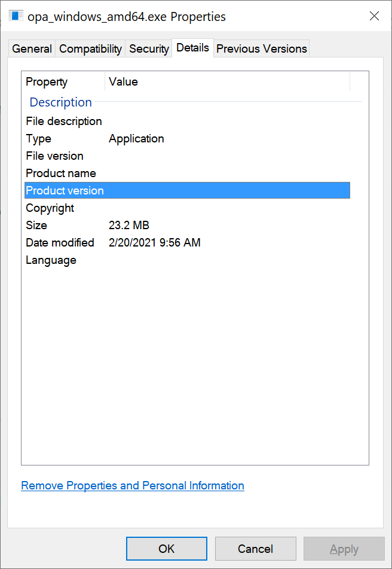The width and height of the screenshot is (392, 569).
Task: Collapse the Description group heading
Action: point(60,102)
